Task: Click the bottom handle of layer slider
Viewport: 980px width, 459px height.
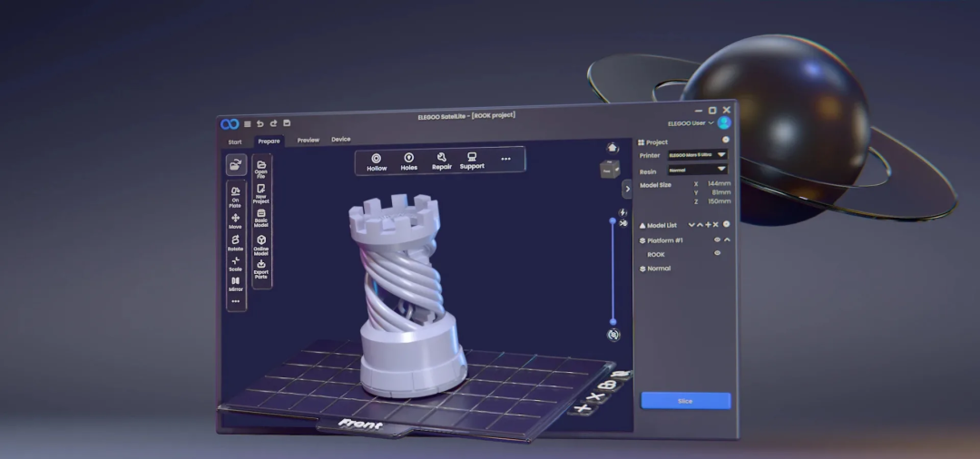Action: [613, 322]
